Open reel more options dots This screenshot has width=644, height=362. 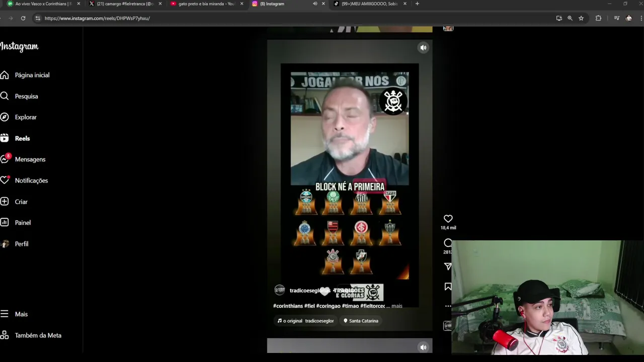pyautogui.click(x=448, y=306)
